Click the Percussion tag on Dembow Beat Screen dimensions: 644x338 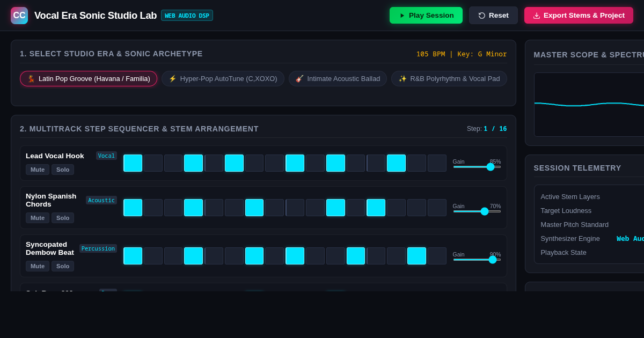pos(98,248)
